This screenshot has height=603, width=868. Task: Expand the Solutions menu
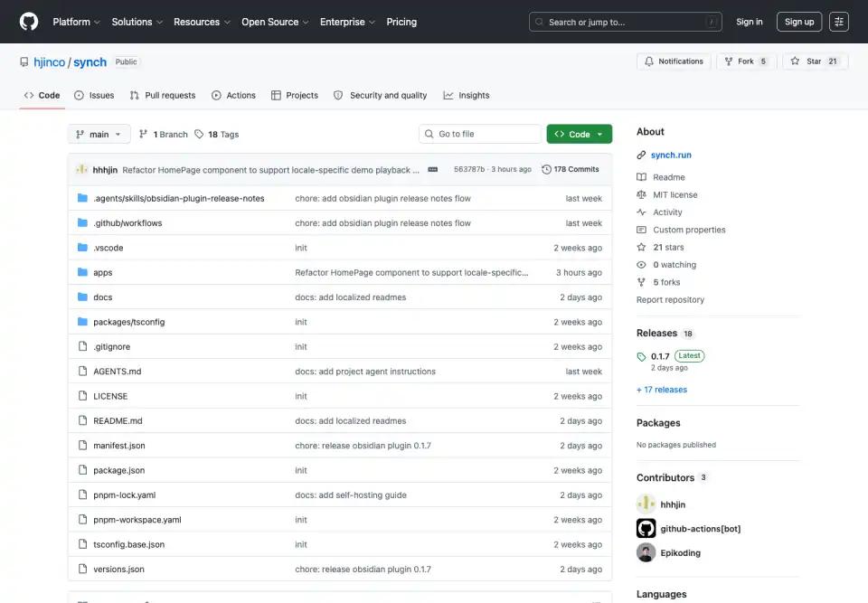click(x=137, y=22)
